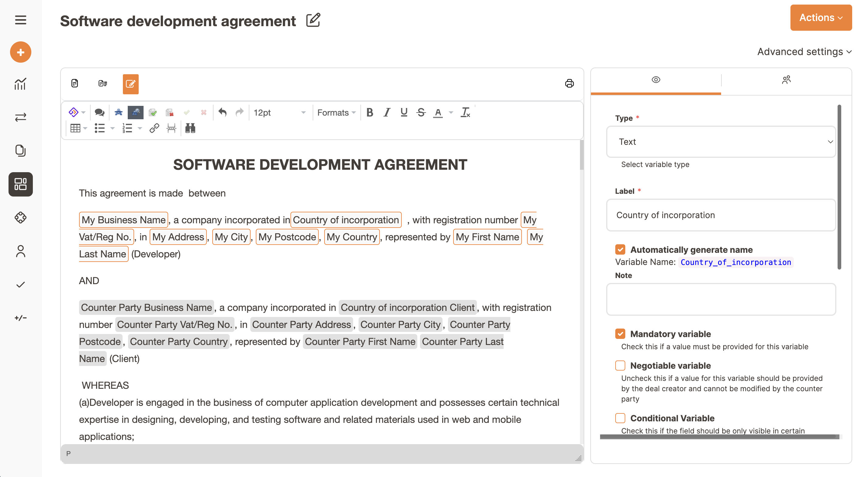Open text color dropdown arrow
868x477 pixels.
451,112
